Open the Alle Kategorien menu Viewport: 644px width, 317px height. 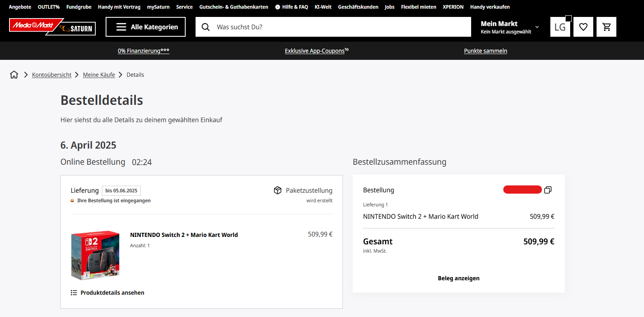coord(146,27)
